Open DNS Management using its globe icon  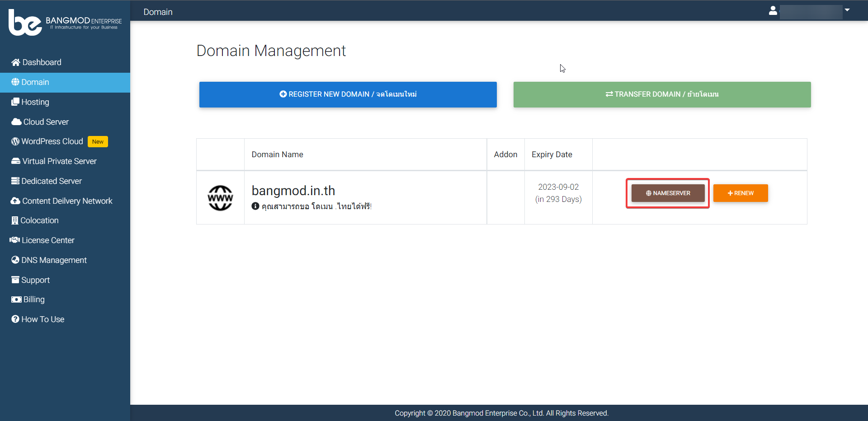tap(14, 260)
